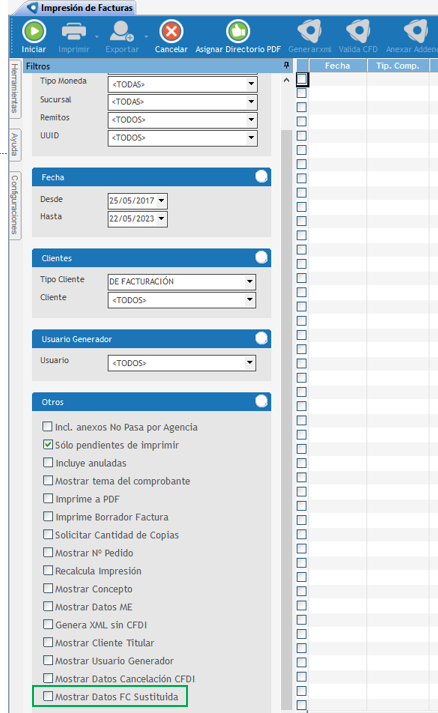
Task: Click the filters panel scroll-up arrow
Action: point(286,80)
